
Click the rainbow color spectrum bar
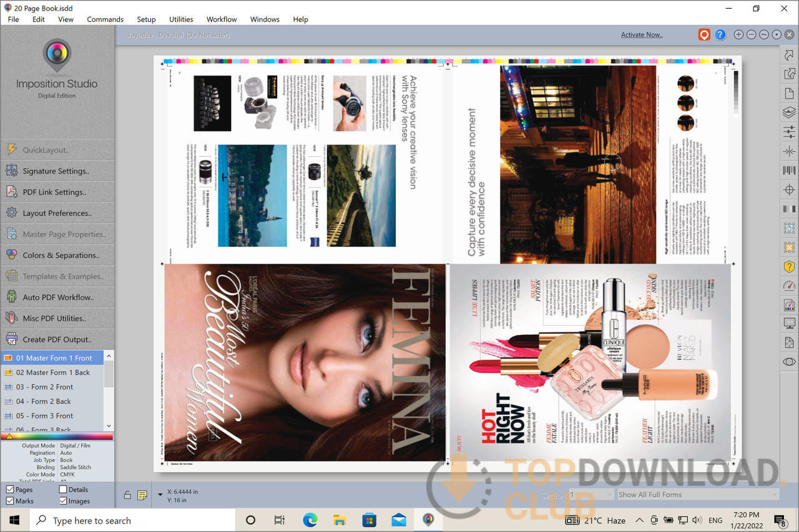pos(57,437)
